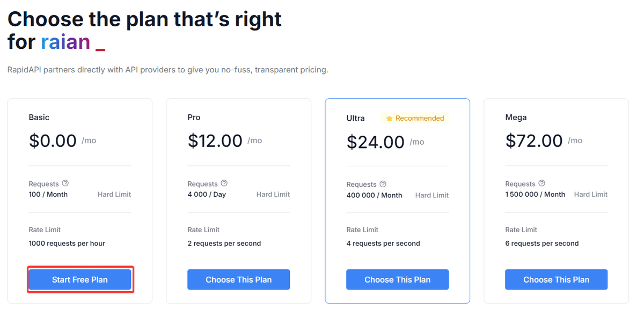Click Requests help icon in Ultra plan
Image resolution: width=644 pixels, height=325 pixels.
point(383,184)
